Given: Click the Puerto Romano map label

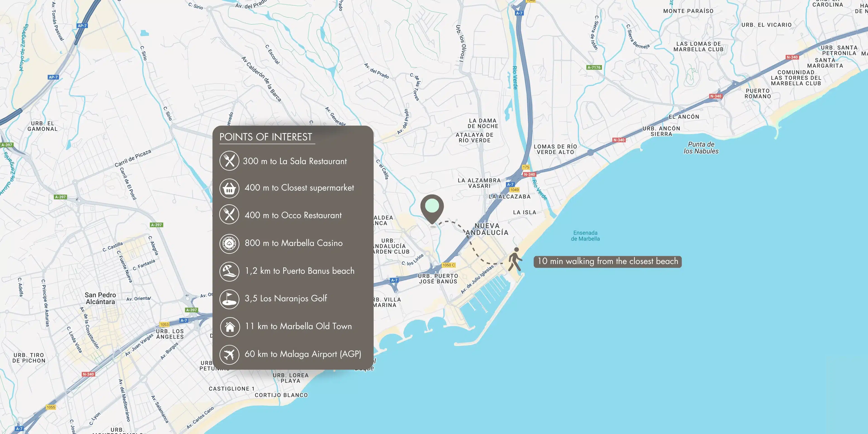Looking at the screenshot, I should tap(757, 94).
